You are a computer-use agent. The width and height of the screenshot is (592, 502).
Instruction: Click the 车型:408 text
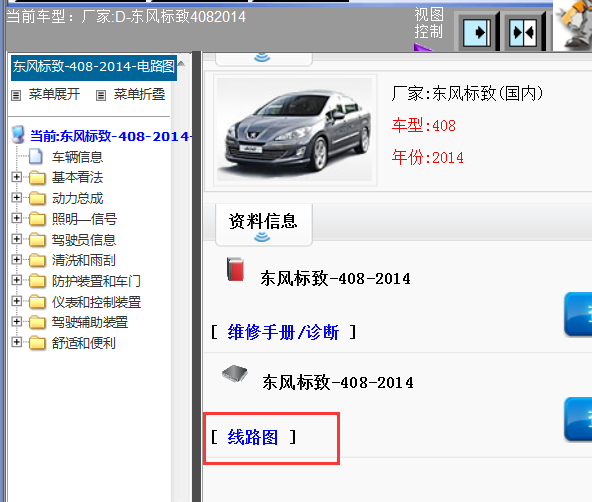tap(424, 126)
